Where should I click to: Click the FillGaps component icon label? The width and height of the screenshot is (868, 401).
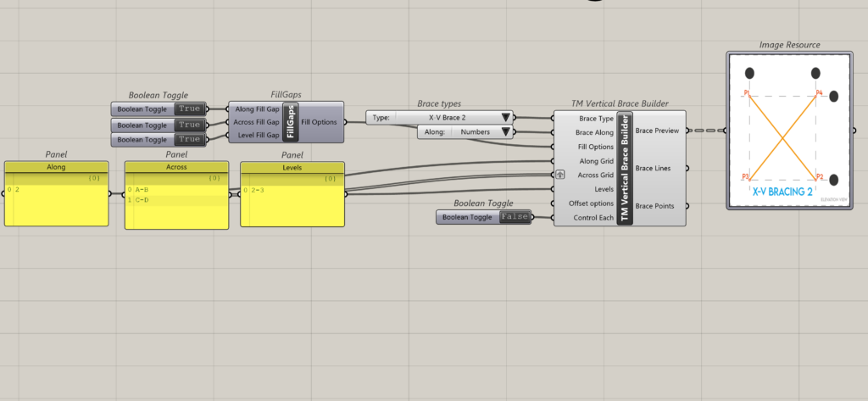coord(291,123)
